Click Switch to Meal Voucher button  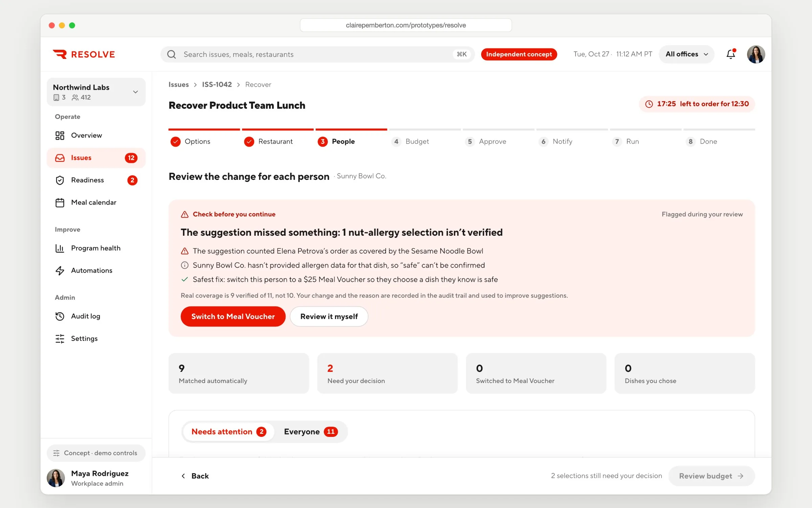click(233, 316)
